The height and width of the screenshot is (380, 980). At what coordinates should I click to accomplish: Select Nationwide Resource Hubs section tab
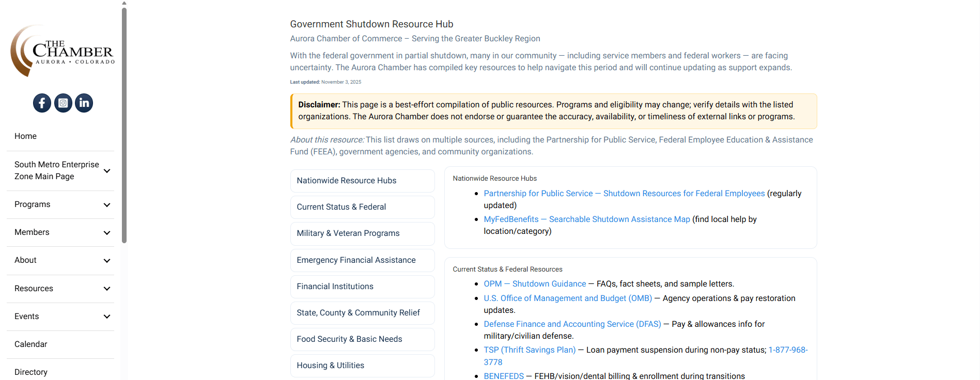click(362, 181)
